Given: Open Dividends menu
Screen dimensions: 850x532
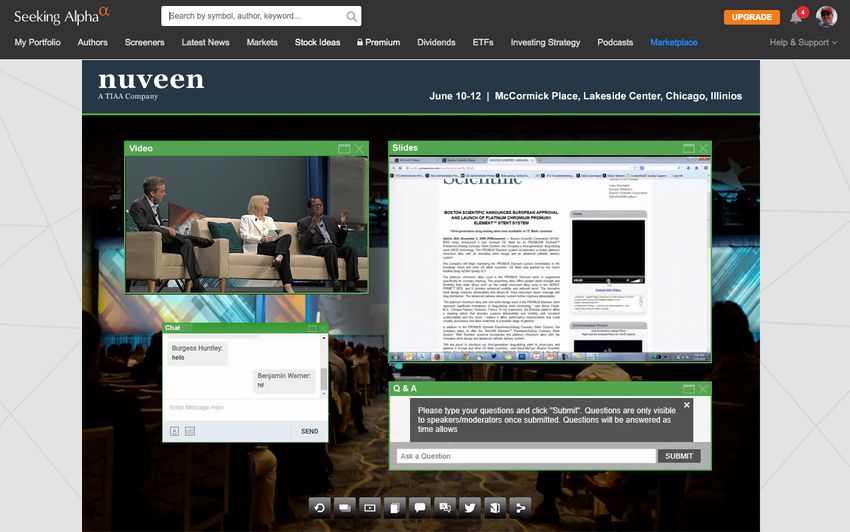Looking at the screenshot, I should pos(436,42).
